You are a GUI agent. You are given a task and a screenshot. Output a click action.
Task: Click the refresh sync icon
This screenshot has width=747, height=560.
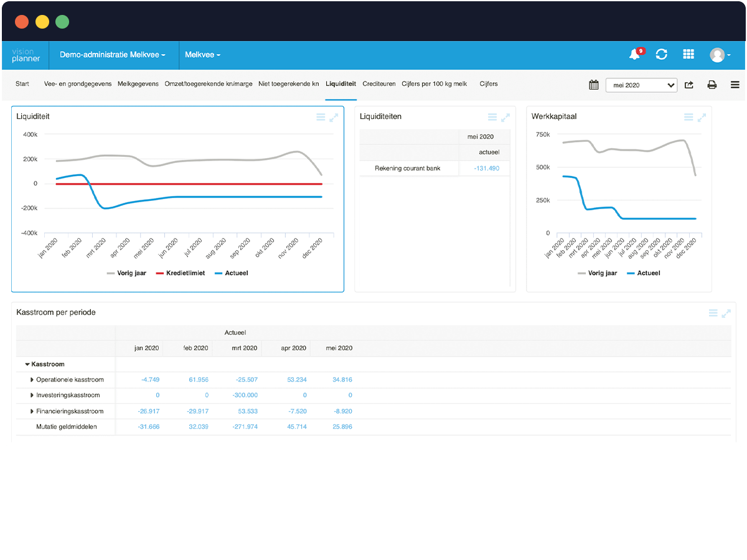pos(662,55)
